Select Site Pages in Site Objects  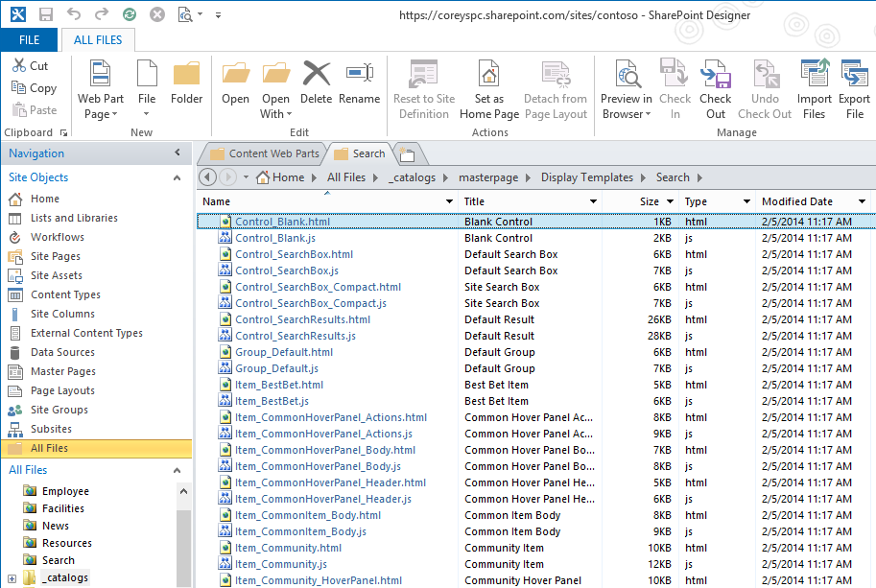tap(56, 256)
